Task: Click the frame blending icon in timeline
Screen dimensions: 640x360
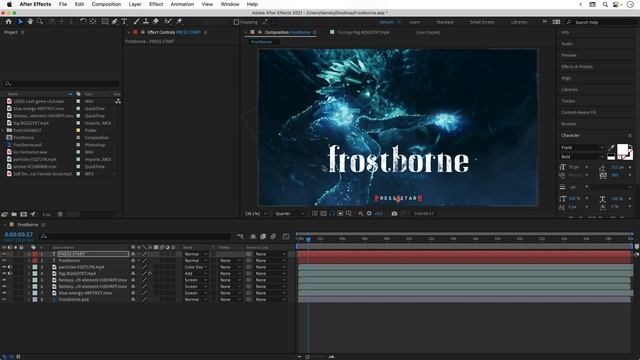Action: tap(263, 236)
